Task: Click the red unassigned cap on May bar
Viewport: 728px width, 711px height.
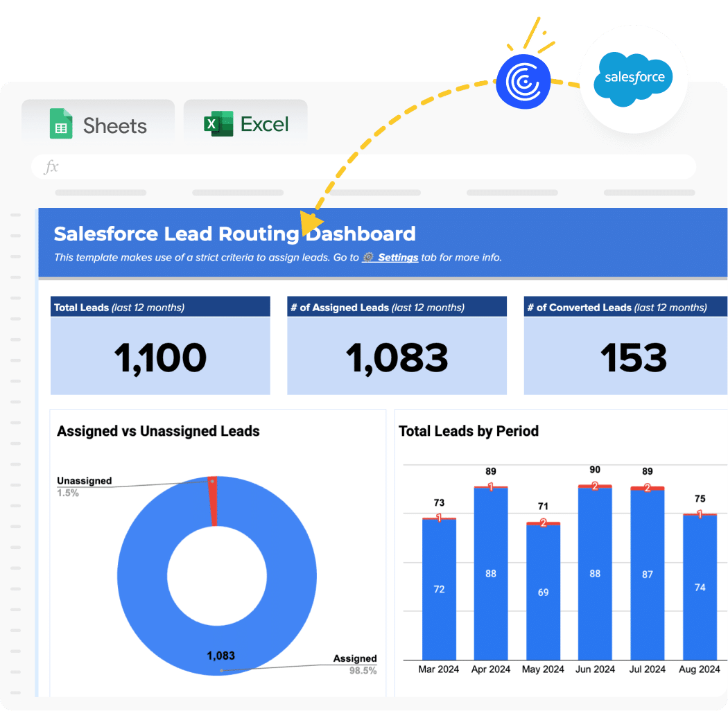Action: [543, 523]
